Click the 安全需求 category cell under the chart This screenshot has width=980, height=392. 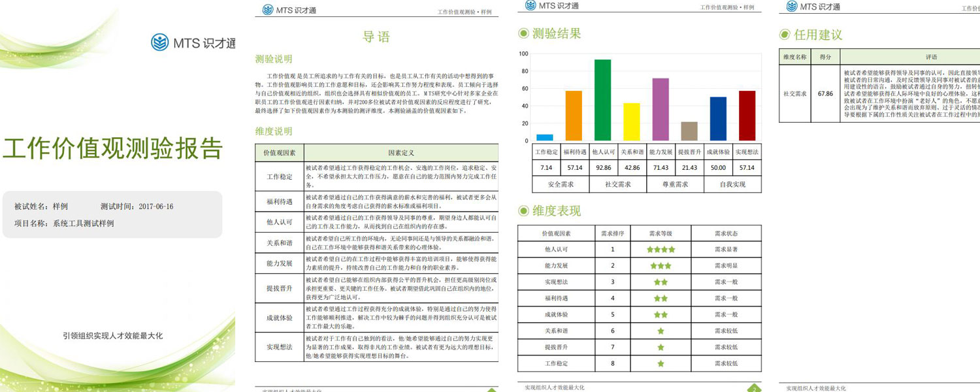(x=559, y=185)
